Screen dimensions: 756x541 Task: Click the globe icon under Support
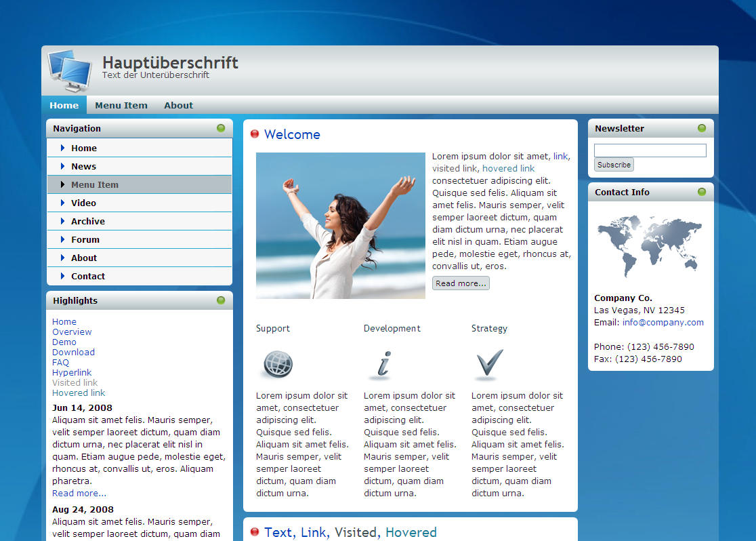[x=278, y=364]
